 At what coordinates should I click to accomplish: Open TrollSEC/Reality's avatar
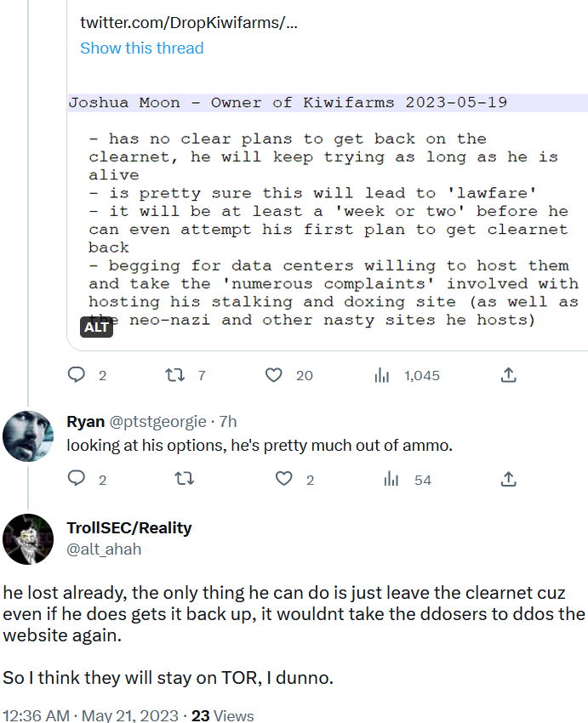point(29,539)
